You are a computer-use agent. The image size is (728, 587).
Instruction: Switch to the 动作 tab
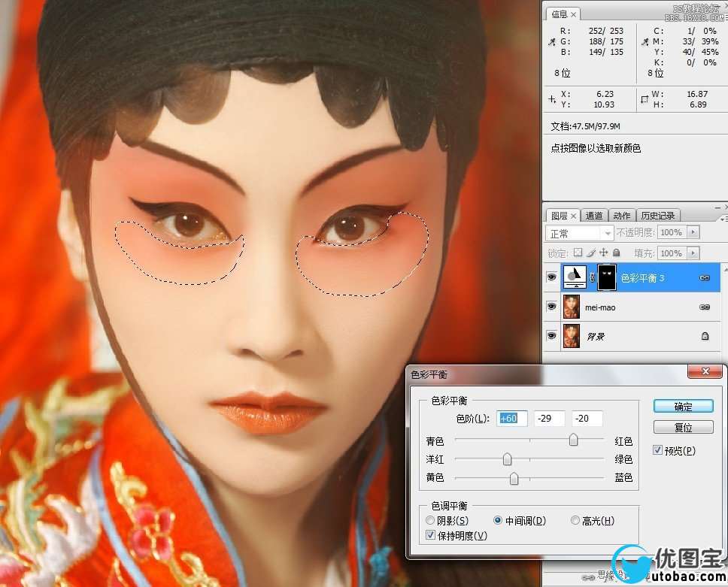621,216
